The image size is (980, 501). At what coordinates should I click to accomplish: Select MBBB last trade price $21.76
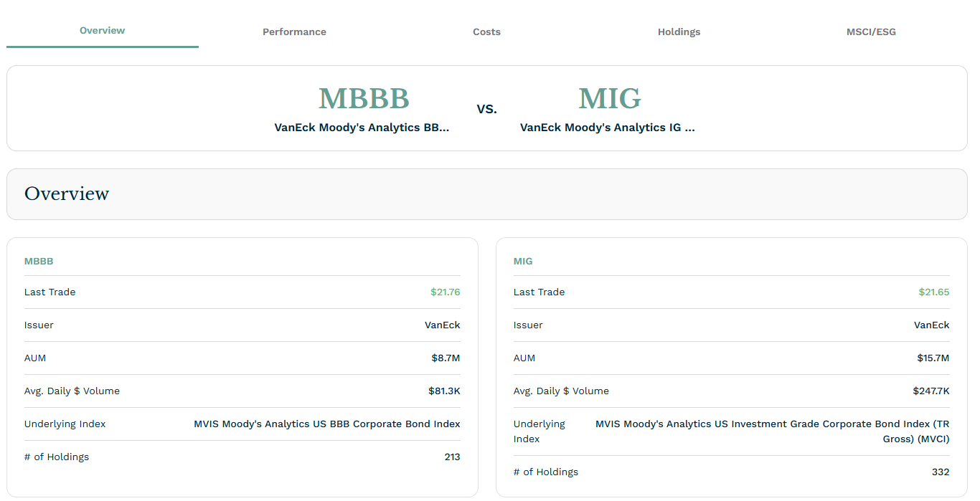click(446, 292)
